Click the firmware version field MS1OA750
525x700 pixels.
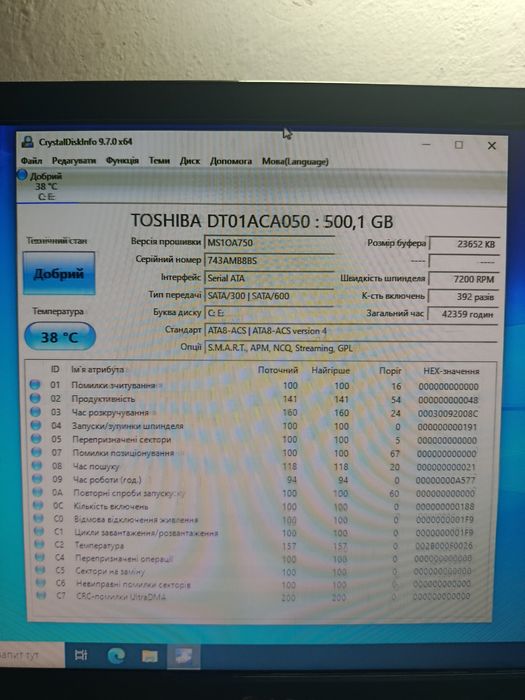coord(269,242)
